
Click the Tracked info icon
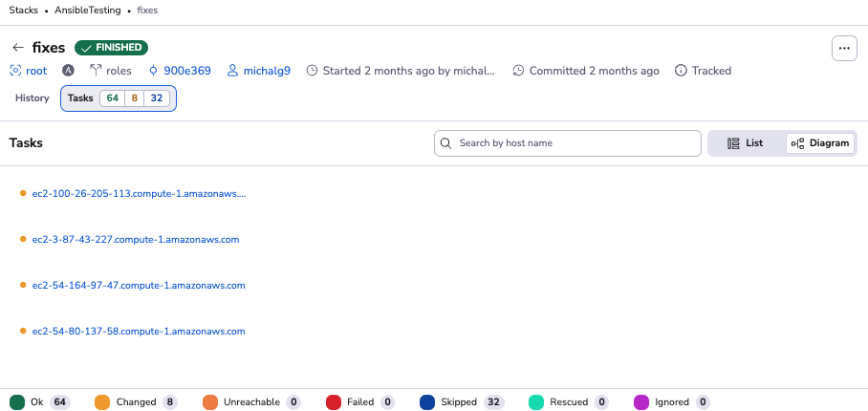pyautogui.click(x=681, y=71)
